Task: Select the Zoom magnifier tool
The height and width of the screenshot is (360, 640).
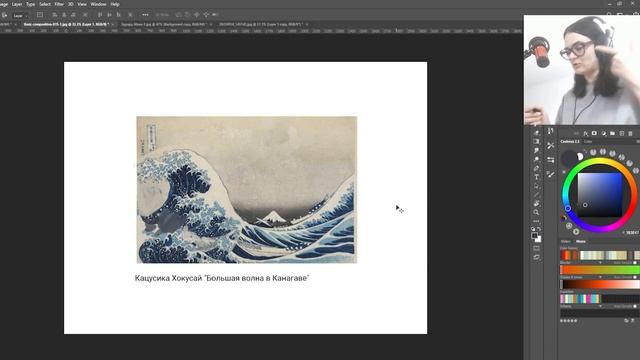Action: click(536, 212)
